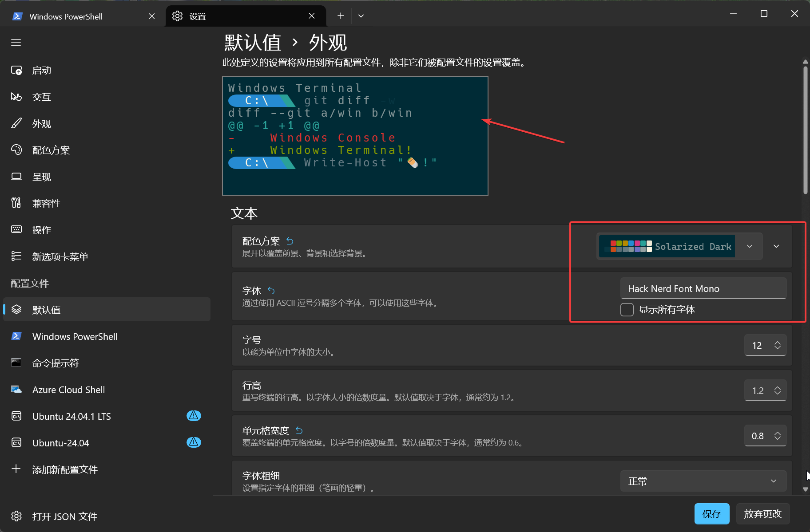Reset 单元格宽度 cell width using undo arrow

click(299, 430)
